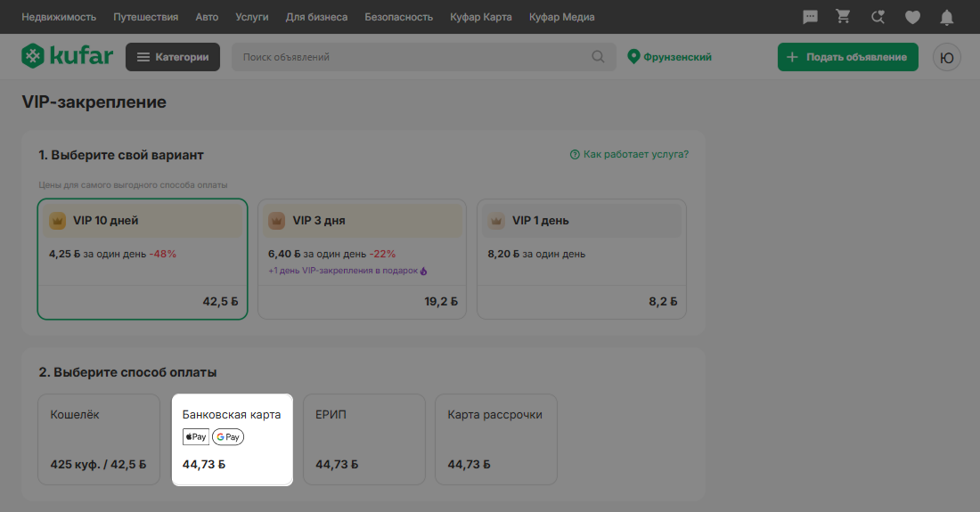Open Куфар Карта link
980x512 pixels.
[480, 17]
